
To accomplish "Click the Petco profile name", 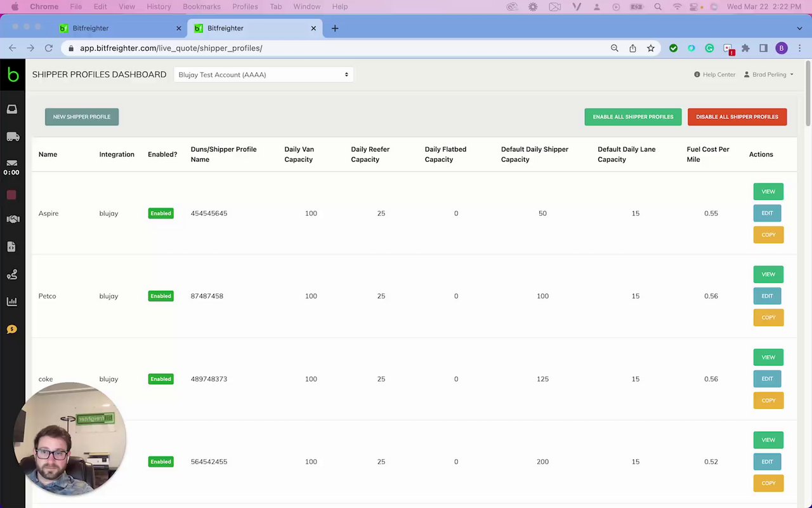I will [47, 296].
